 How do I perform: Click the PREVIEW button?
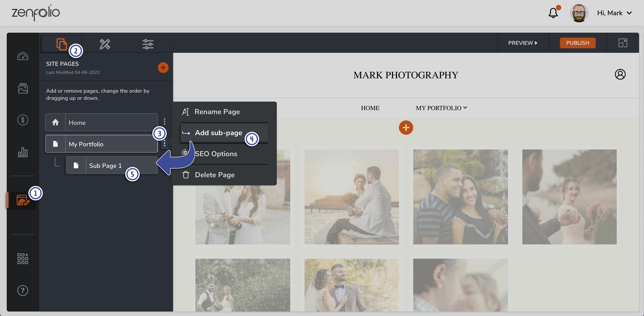[x=523, y=43]
